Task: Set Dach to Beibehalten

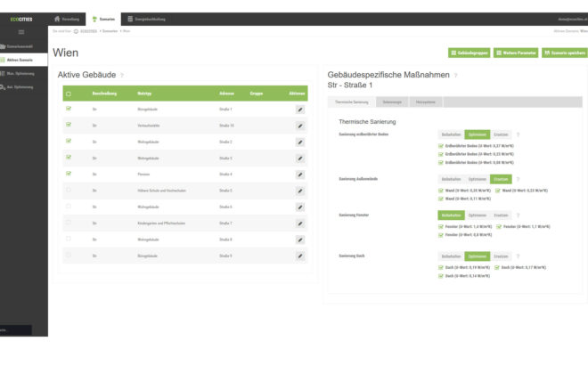Action: tap(451, 256)
